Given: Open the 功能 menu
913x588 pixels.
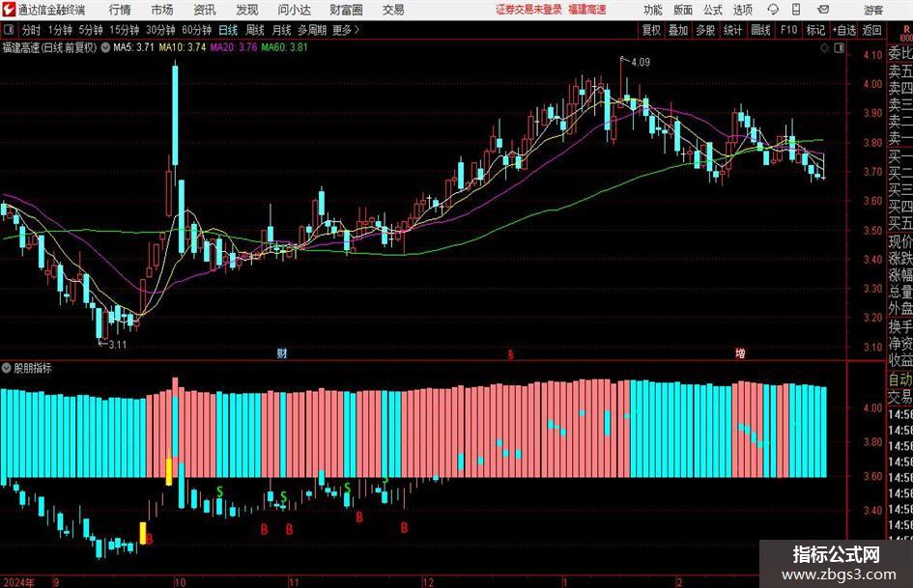Looking at the screenshot, I should pyautogui.click(x=653, y=10).
